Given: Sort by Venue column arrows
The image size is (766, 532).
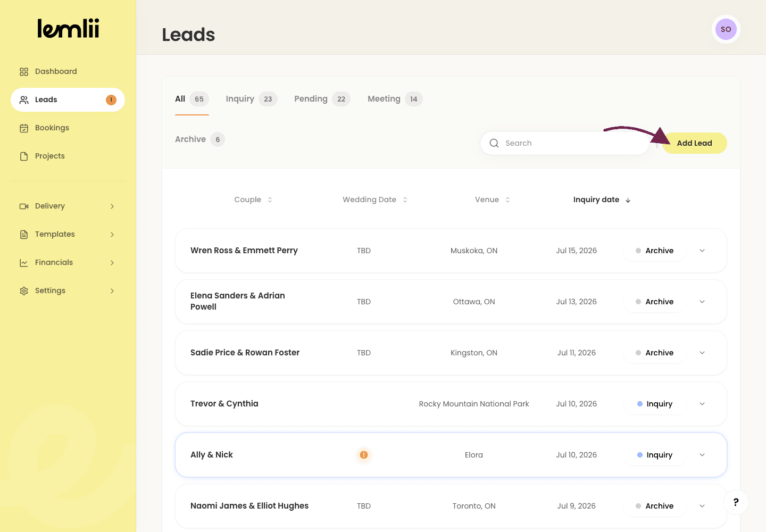Looking at the screenshot, I should [x=507, y=199].
